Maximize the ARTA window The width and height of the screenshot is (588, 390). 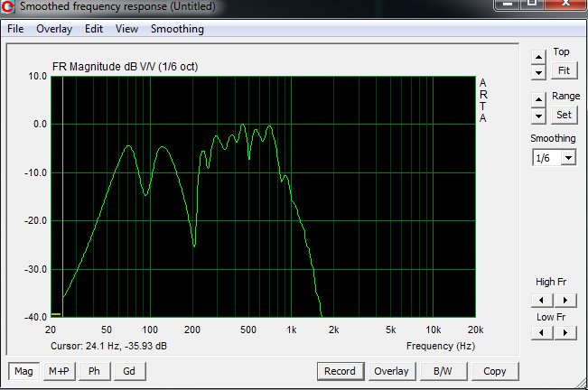532,5
